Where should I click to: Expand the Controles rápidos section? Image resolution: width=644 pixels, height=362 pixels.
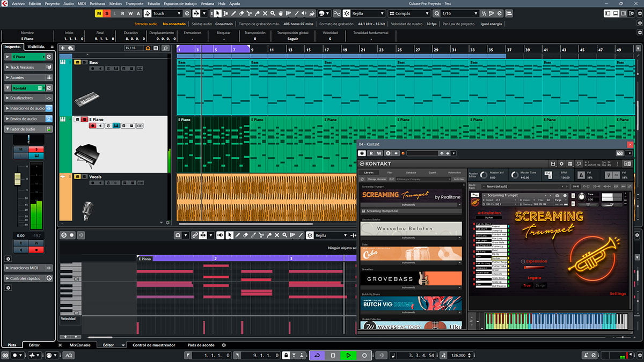29,278
